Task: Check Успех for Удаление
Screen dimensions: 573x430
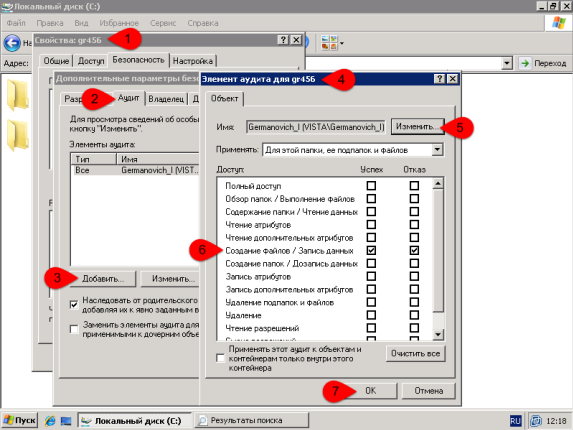Action: (x=371, y=315)
